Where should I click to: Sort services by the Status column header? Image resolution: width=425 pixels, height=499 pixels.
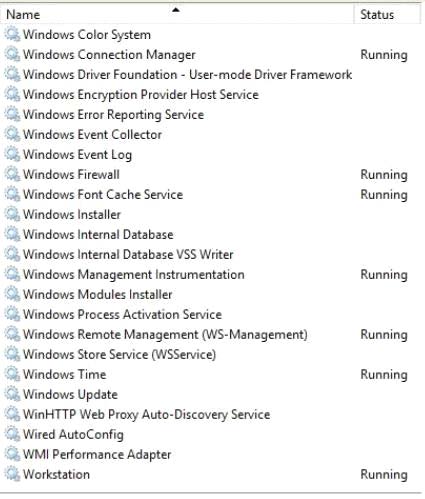(x=387, y=14)
